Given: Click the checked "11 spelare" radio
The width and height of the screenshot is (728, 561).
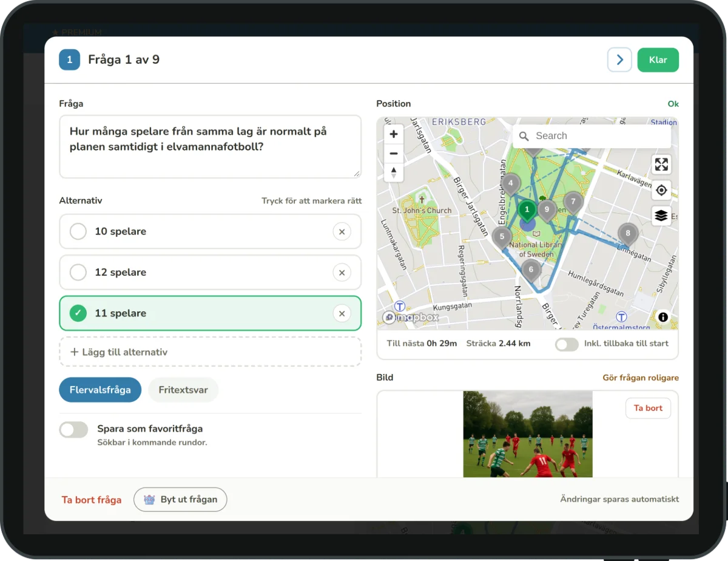Looking at the screenshot, I should coord(78,313).
